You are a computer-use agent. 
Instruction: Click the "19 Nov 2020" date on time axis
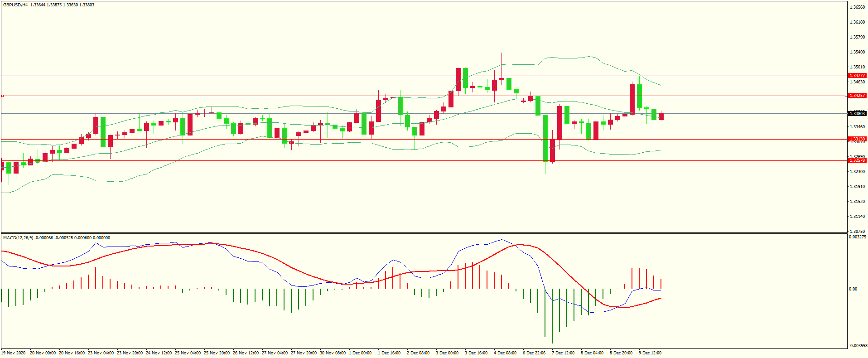pos(14,353)
